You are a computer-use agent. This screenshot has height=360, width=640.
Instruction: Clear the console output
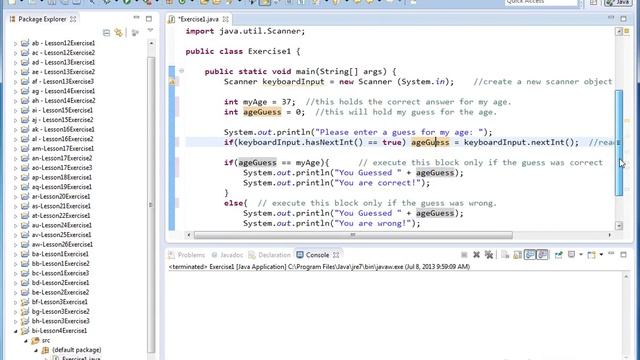click(x=505, y=255)
